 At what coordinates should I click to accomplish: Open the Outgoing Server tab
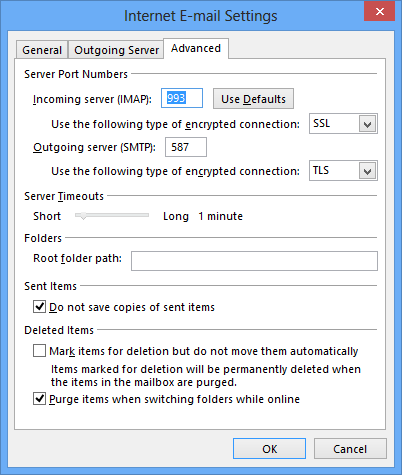[116, 50]
